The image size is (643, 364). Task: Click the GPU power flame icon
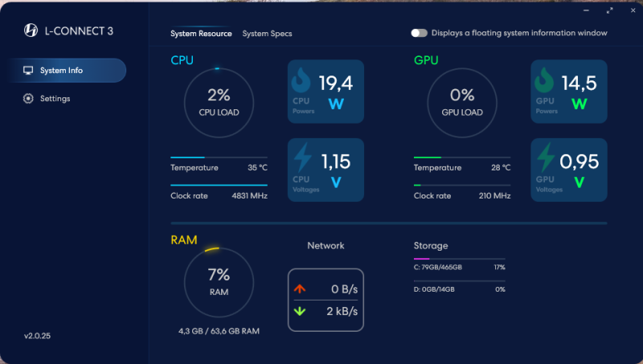545,81
